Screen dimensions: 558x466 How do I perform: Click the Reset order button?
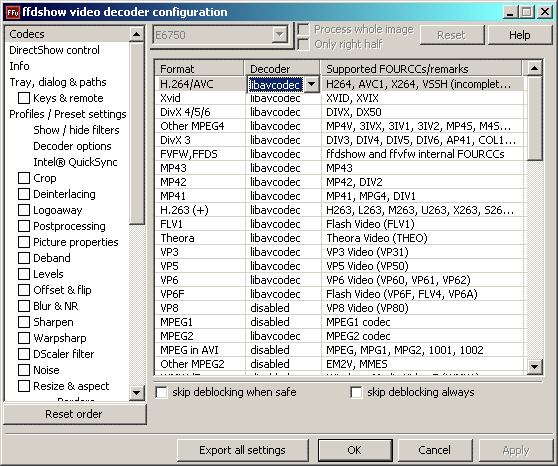point(74,414)
